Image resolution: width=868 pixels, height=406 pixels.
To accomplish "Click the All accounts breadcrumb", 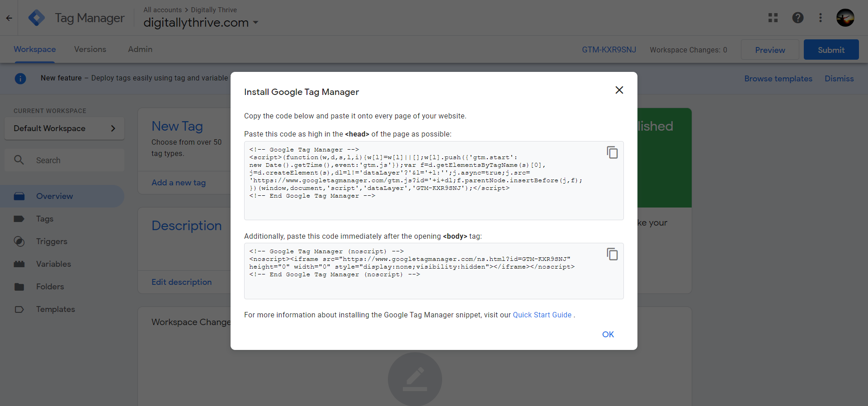I will coord(163,9).
